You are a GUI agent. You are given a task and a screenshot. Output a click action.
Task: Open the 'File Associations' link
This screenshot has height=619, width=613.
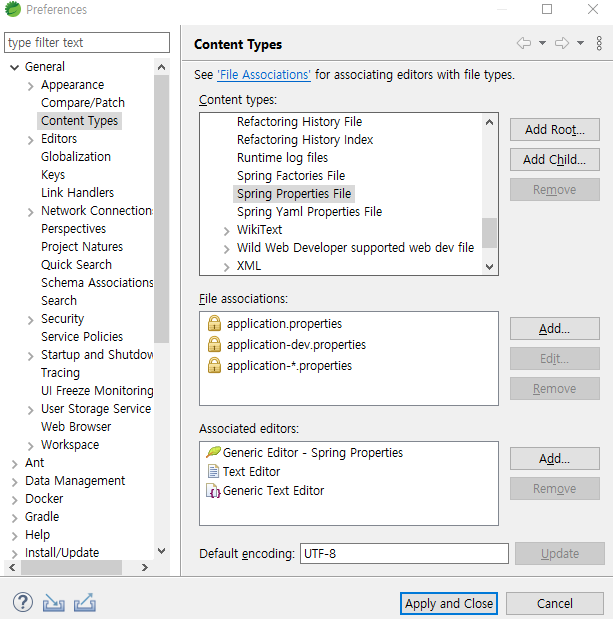(x=264, y=75)
